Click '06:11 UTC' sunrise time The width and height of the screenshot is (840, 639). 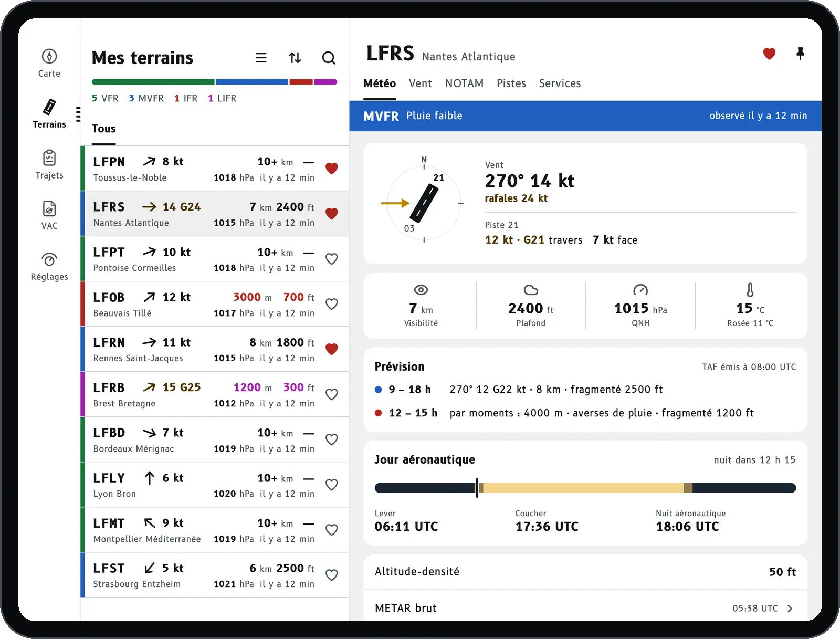tap(406, 527)
